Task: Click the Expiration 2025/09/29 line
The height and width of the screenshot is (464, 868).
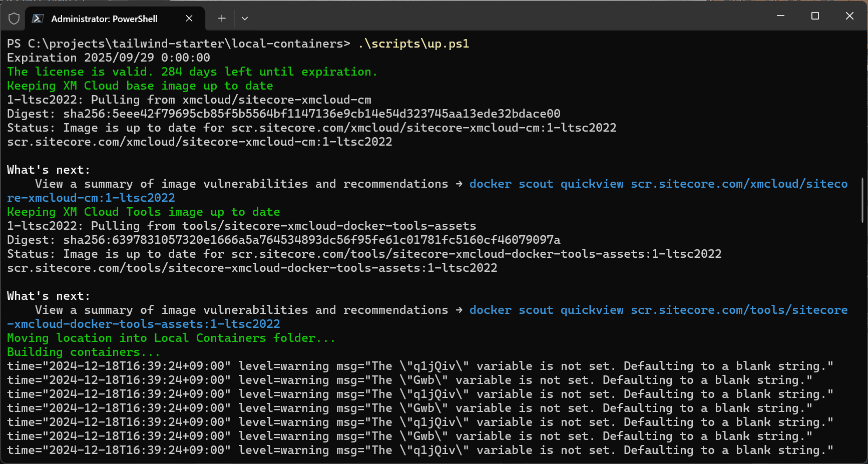Action: (109, 58)
